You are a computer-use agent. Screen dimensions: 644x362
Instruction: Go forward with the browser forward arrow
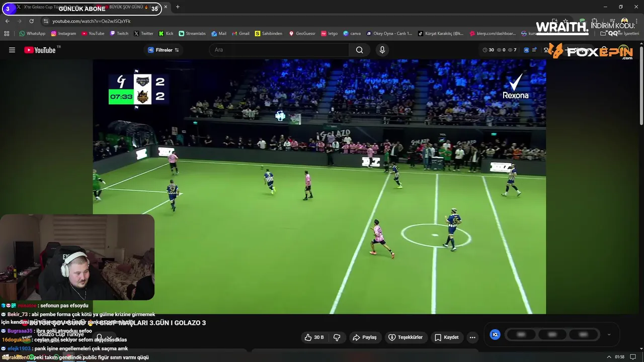coord(19,21)
